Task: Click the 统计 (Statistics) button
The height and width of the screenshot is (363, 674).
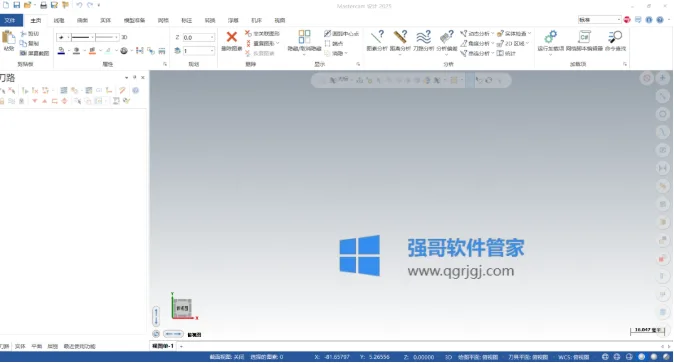Action: click(506, 53)
